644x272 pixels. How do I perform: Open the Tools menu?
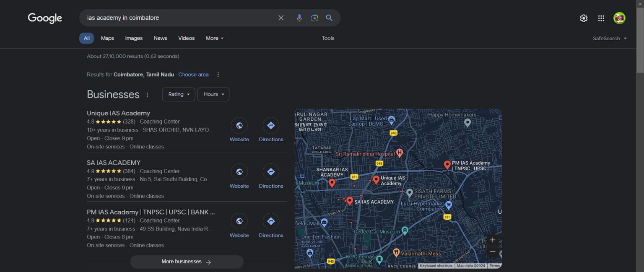[328, 38]
